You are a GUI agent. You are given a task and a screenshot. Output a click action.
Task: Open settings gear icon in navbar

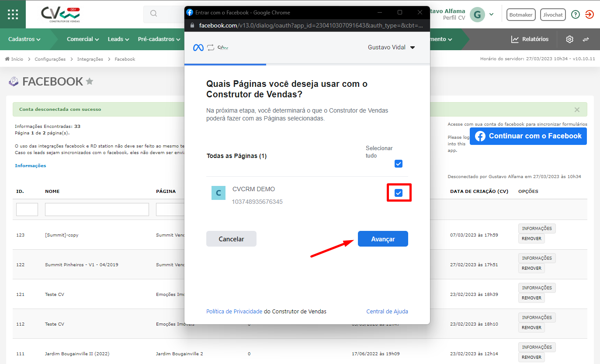point(569,39)
